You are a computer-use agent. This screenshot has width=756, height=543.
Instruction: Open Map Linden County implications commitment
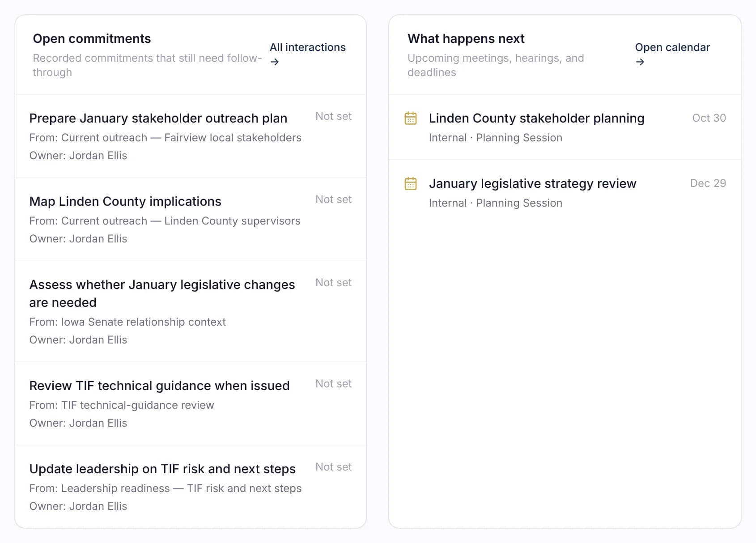(x=191, y=220)
